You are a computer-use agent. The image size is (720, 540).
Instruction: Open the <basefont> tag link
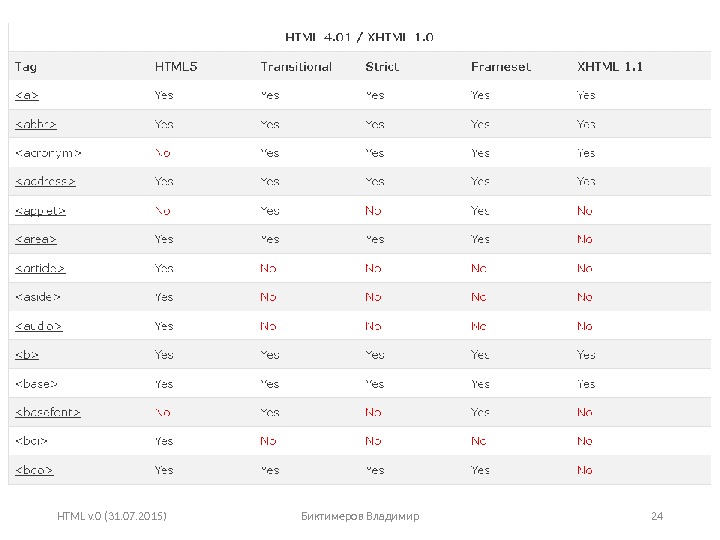47,412
